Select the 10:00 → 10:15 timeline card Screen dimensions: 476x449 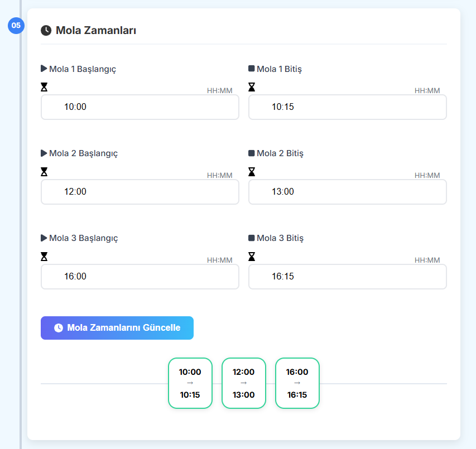[x=190, y=383]
